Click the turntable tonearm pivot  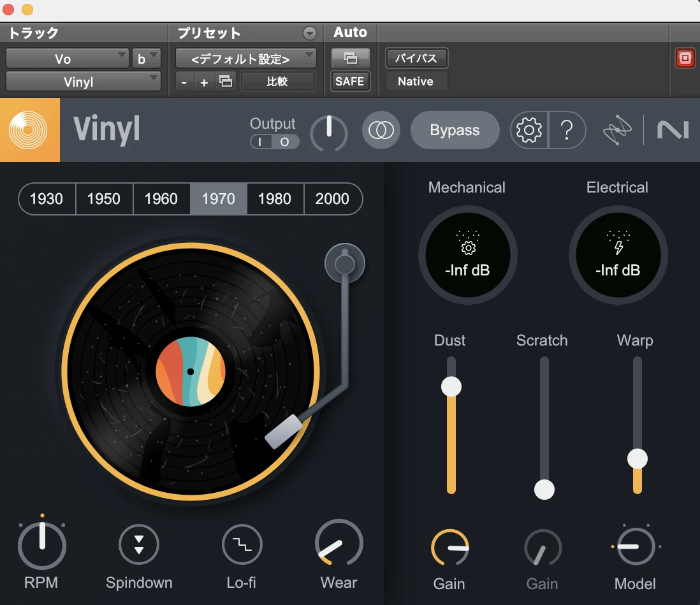tap(345, 263)
